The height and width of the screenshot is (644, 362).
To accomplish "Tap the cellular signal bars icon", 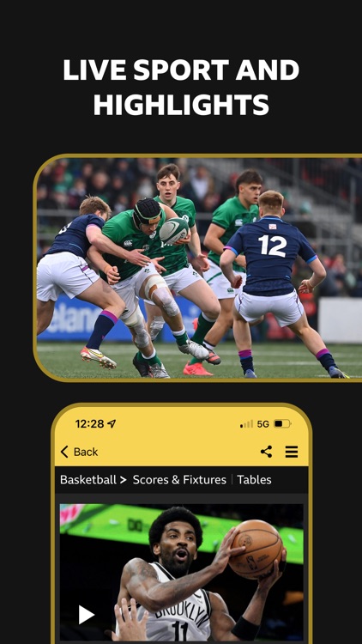I will [x=247, y=424].
